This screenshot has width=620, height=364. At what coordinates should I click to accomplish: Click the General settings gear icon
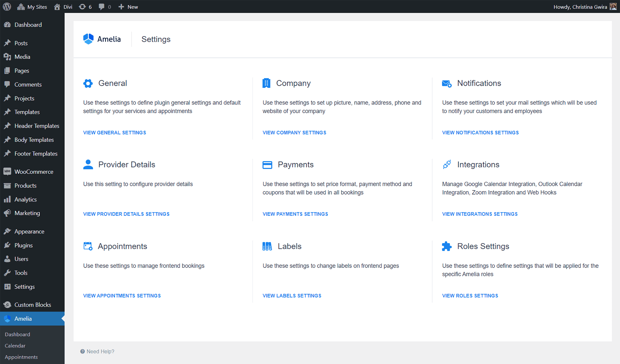point(88,83)
